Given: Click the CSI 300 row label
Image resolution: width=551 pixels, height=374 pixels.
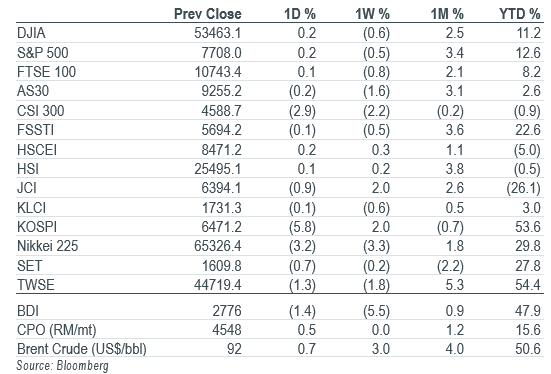Looking at the screenshot, I should pos(41,111).
